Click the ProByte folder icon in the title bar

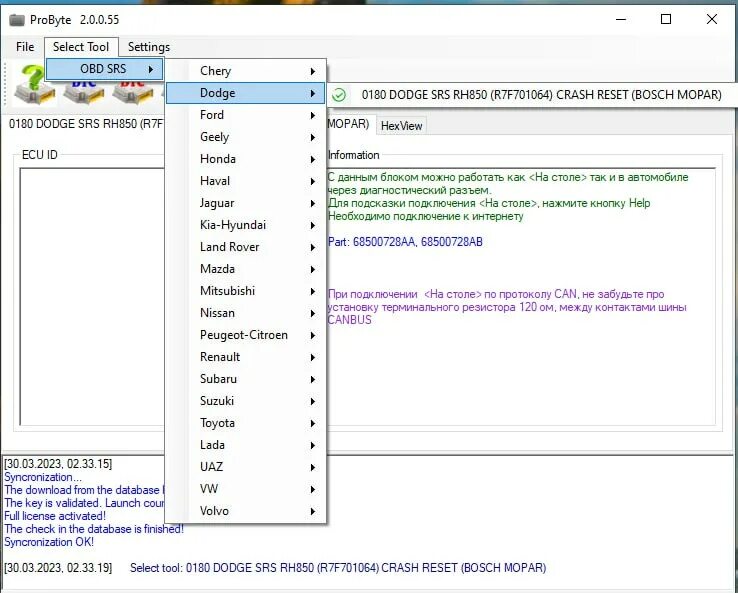pos(16,20)
